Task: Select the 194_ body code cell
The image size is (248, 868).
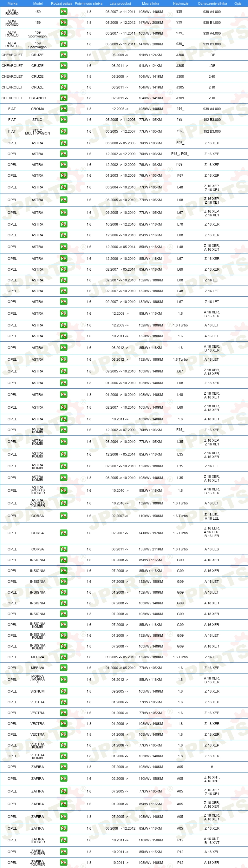Action: 180,109
